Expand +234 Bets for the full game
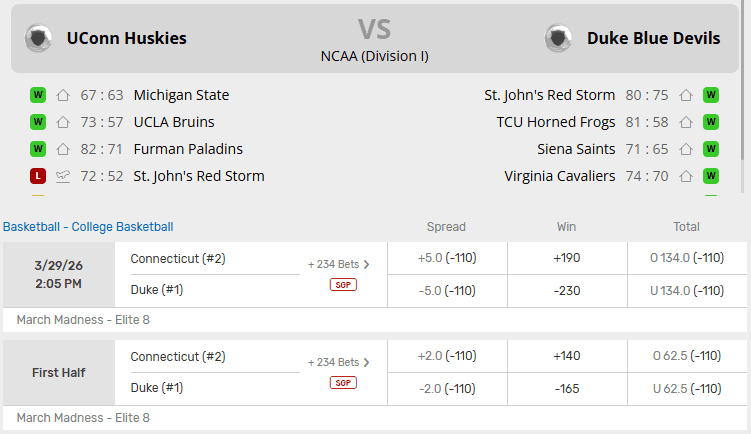 pos(339,265)
